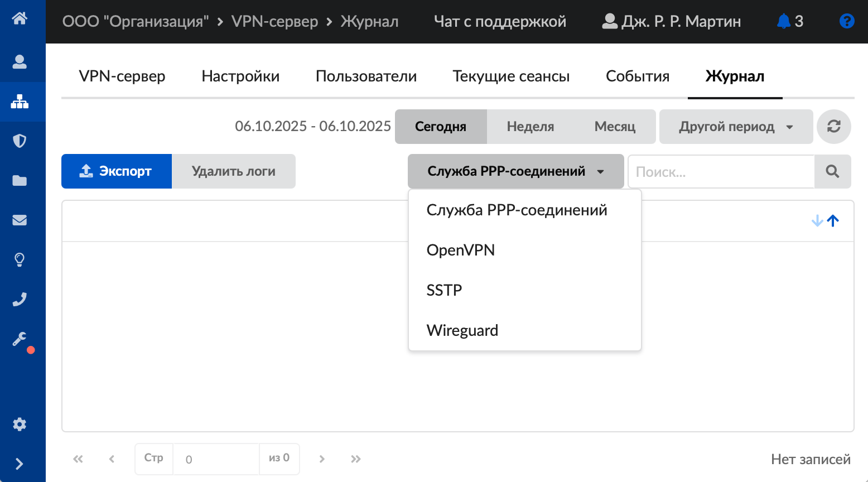The height and width of the screenshot is (482, 868).
Task: Select the Неделя period filter
Action: click(530, 127)
